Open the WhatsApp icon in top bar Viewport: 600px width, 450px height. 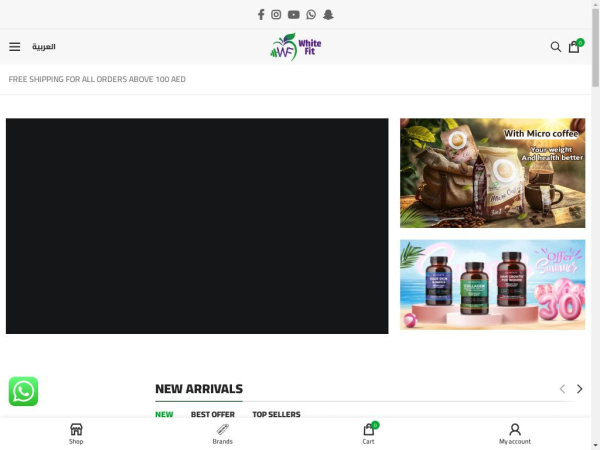point(311,15)
